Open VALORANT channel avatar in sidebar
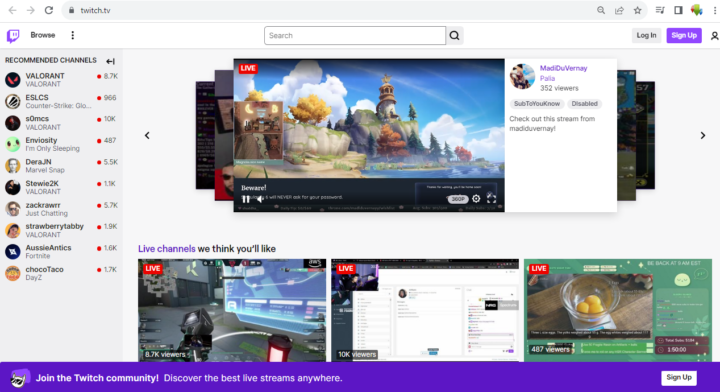720x392 pixels. pos(13,80)
